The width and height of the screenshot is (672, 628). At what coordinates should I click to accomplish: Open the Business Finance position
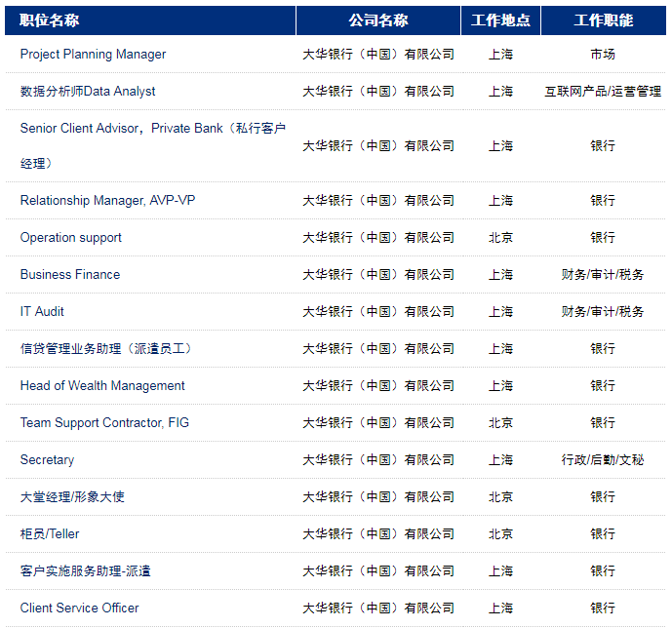pos(70,275)
